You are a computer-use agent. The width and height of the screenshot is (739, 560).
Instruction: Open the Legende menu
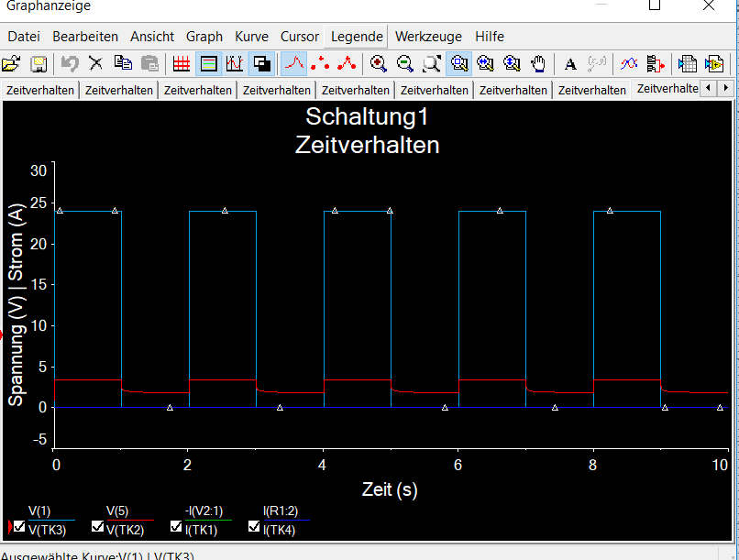(357, 37)
